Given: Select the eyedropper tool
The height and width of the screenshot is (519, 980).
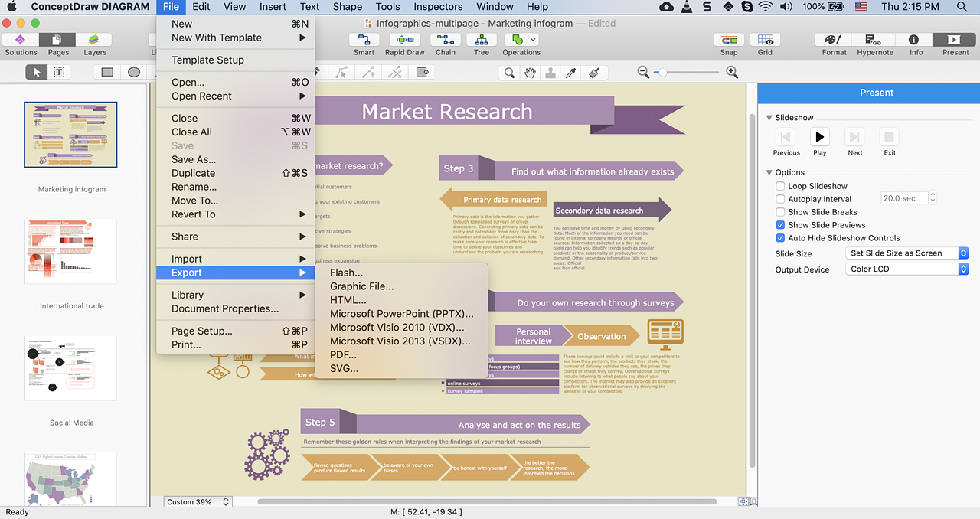Looking at the screenshot, I should [570, 73].
